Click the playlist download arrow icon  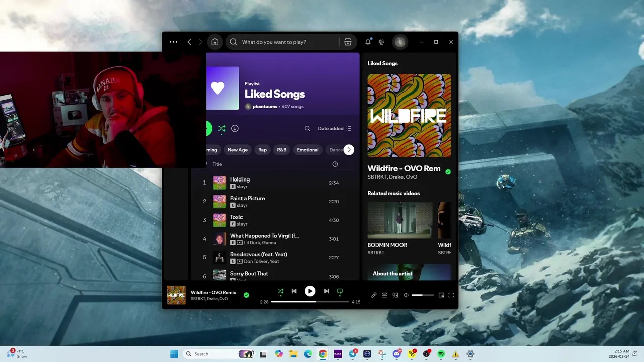(x=235, y=129)
